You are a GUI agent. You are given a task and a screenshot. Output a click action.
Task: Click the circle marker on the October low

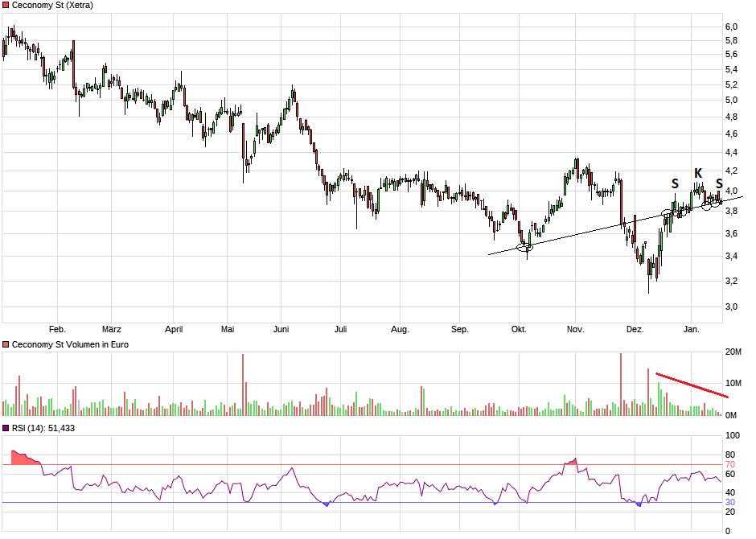(524, 247)
